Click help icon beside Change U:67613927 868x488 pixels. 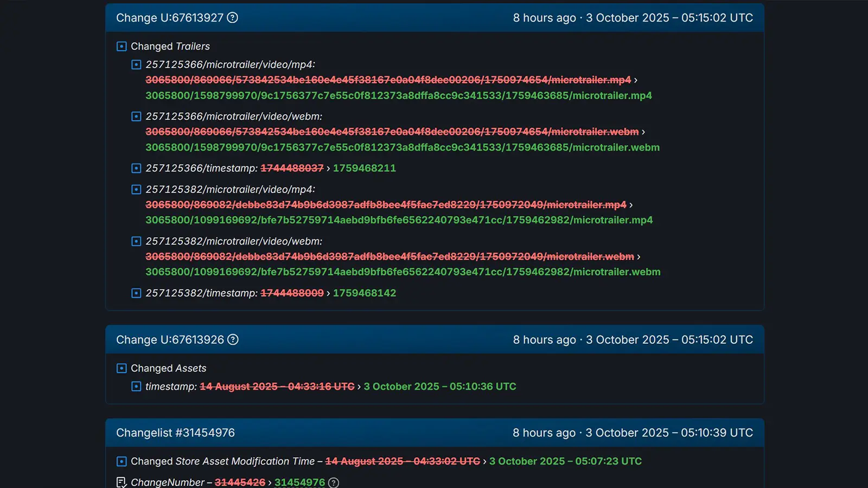232,18
